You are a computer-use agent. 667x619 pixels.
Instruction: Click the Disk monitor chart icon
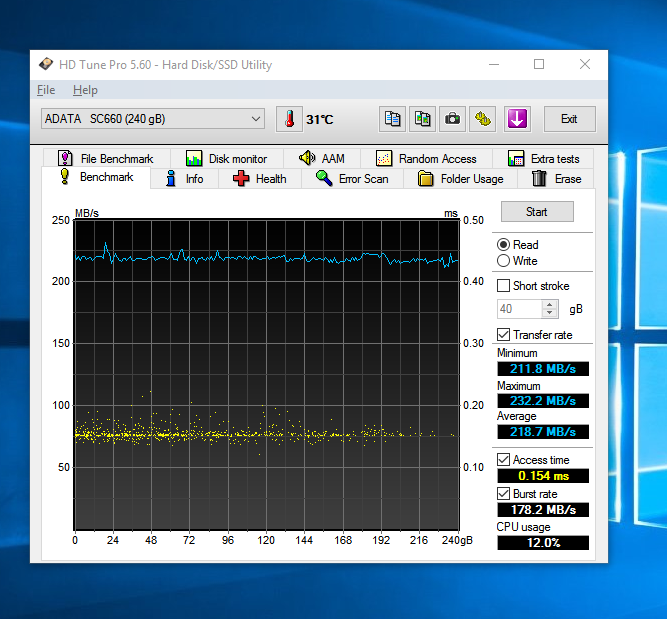coord(194,159)
